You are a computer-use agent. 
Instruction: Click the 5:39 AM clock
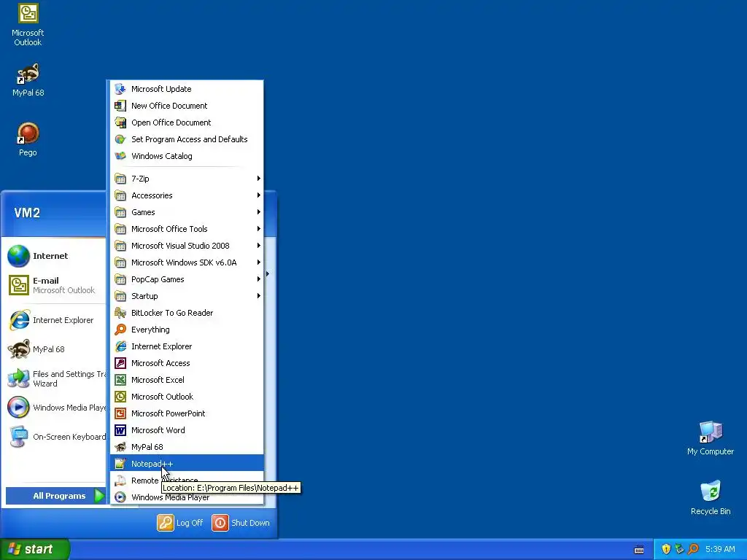click(720, 549)
